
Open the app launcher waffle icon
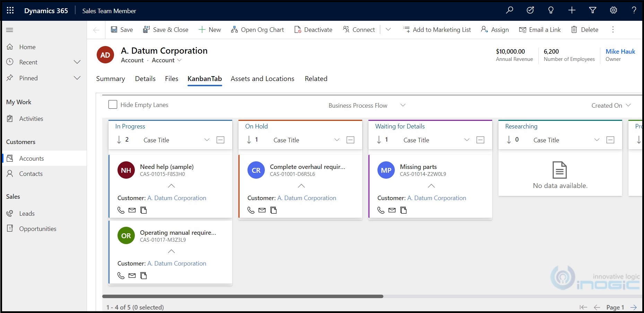point(10,10)
